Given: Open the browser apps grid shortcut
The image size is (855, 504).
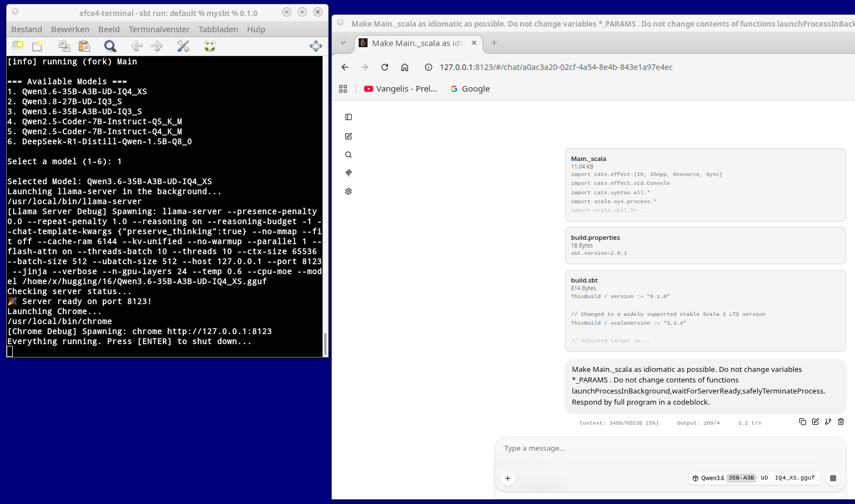Looking at the screenshot, I should 343,89.
